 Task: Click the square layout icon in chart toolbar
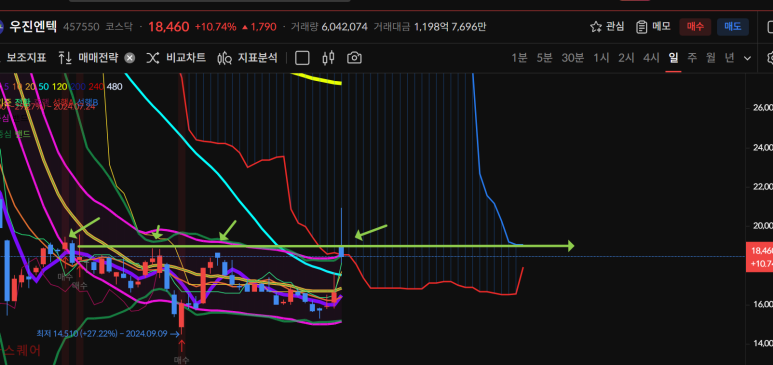(302, 58)
